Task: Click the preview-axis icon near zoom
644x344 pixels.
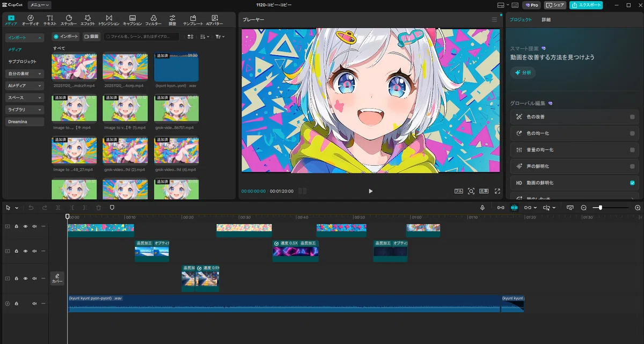Action: pos(570,208)
